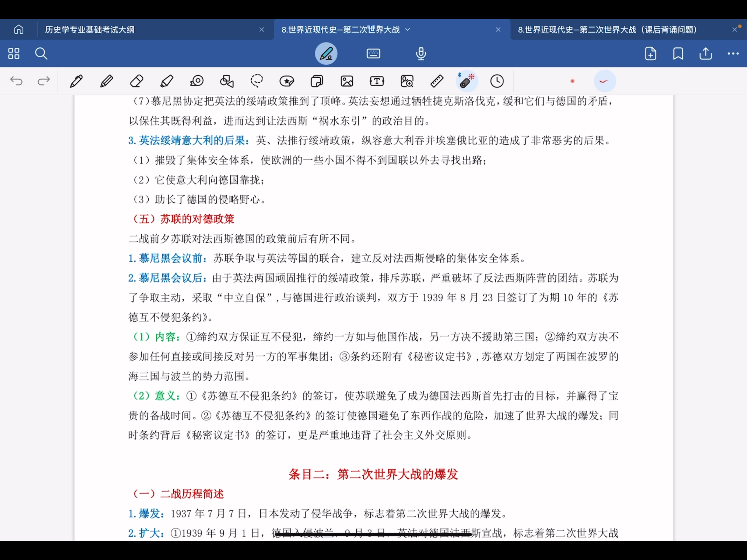Select the Pencil tool
This screenshot has width=747, height=560.
[106, 81]
